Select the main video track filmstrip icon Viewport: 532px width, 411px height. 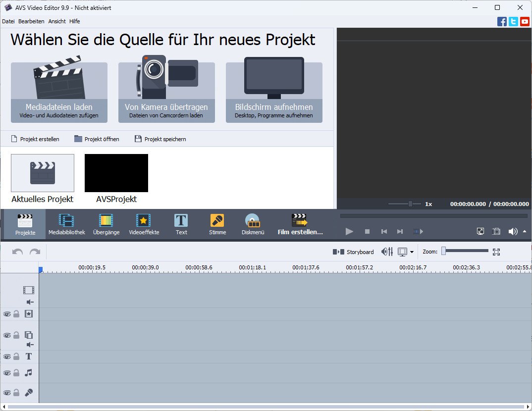click(x=29, y=290)
